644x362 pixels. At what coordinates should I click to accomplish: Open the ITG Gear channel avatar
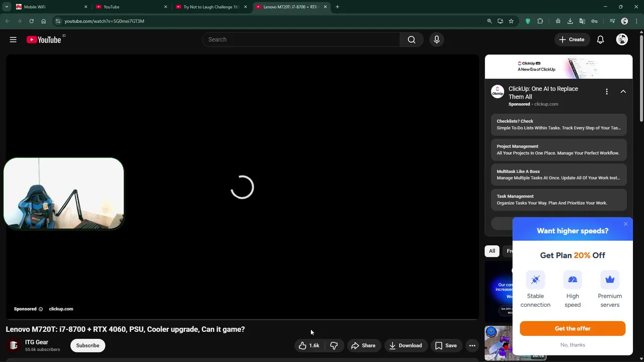click(14, 345)
